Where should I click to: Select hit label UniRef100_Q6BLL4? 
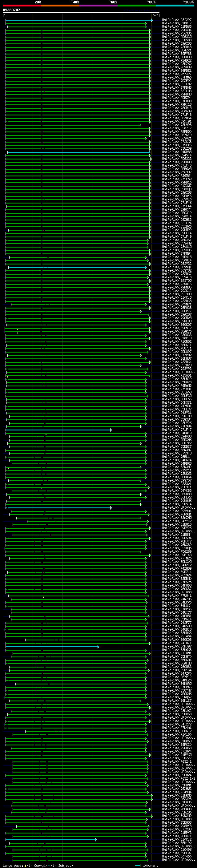click(176, 457)
